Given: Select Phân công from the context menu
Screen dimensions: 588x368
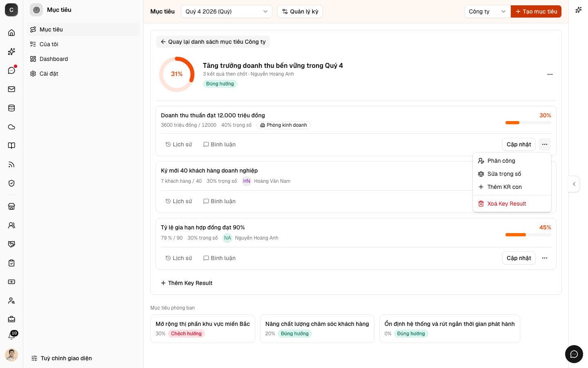Looking at the screenshot, I should click(512, 161).
